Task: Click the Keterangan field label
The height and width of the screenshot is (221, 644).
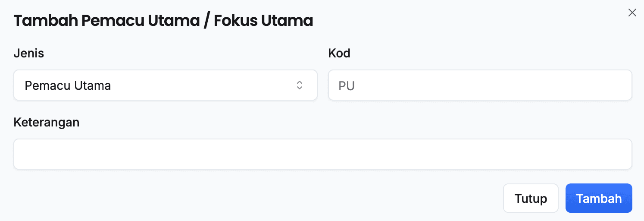Action: tap(47, 122)
